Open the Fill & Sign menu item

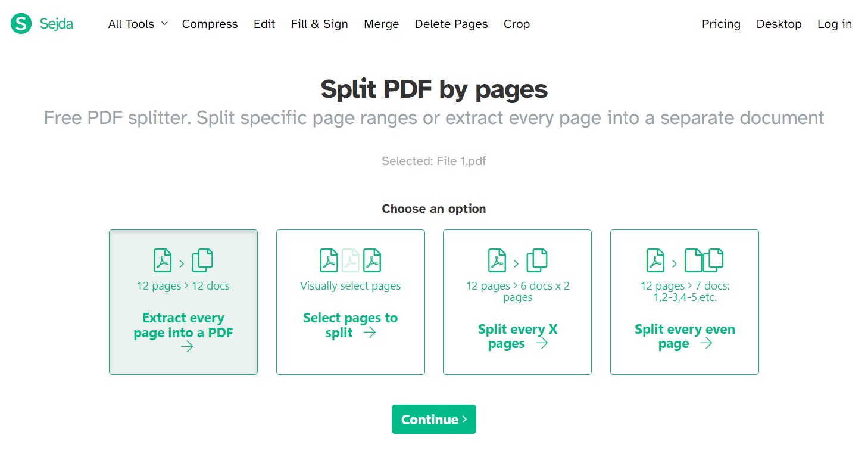point(319,24)
